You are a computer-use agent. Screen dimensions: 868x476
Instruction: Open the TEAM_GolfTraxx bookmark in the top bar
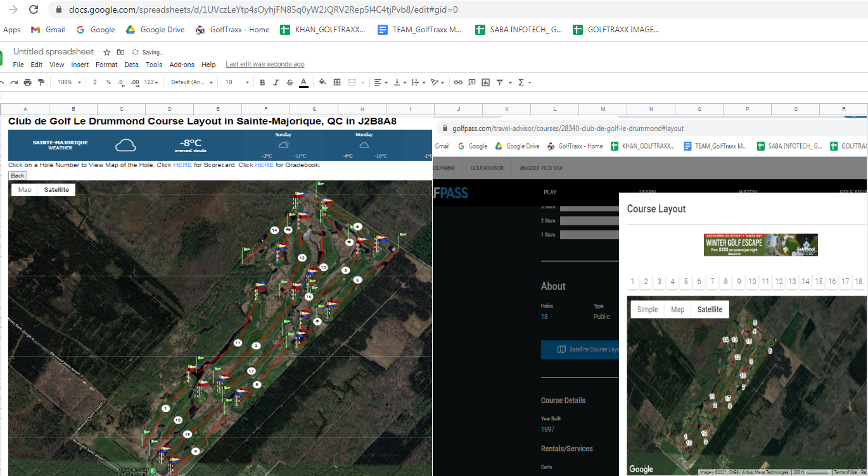coord(420,30)
